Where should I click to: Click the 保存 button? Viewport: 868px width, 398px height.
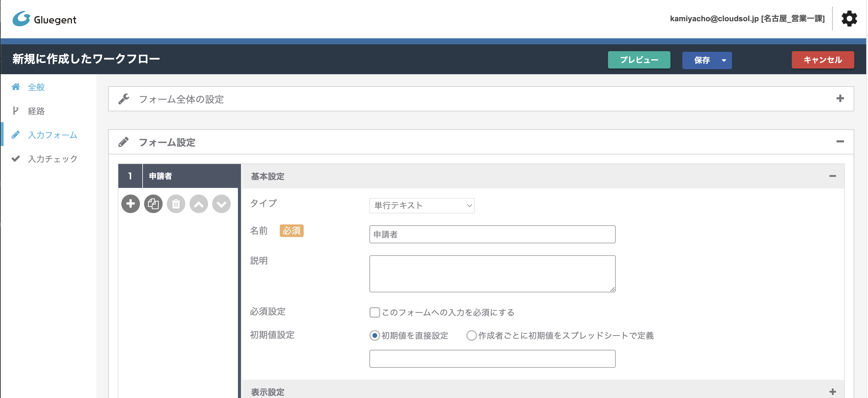702,60
